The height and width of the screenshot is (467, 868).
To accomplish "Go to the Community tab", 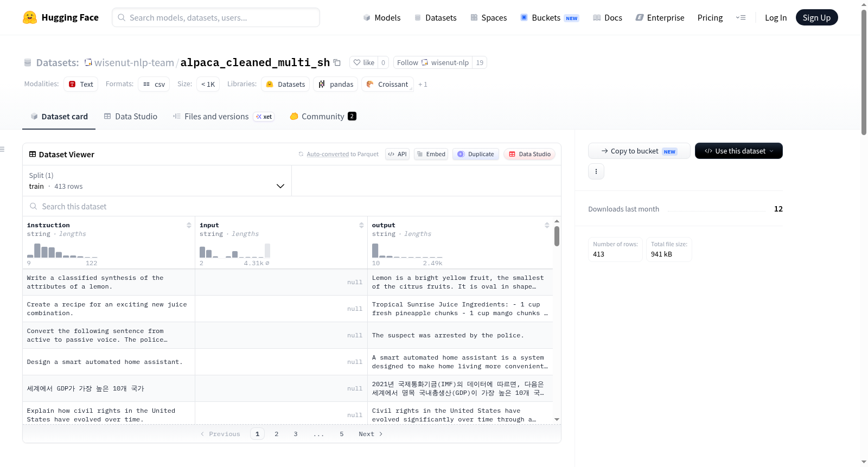I will pos(323,117).
